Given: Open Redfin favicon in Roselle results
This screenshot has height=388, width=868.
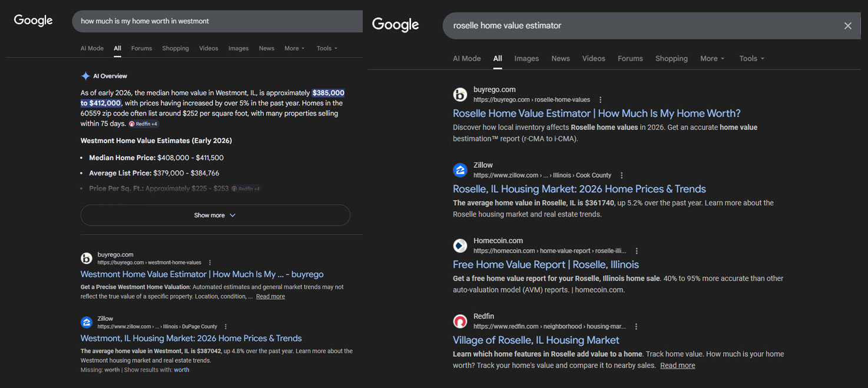Looking at the screenshot, I should [460, 321].
